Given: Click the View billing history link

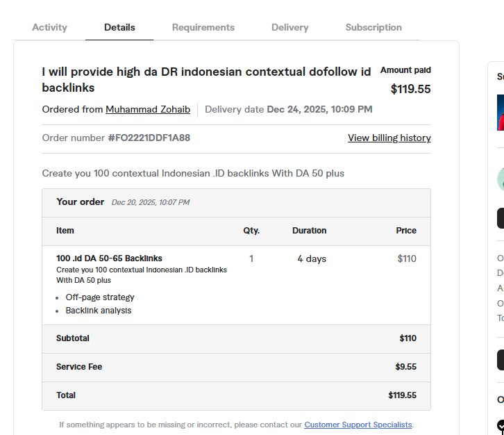Looking at the screenshot, I should 389,138.
